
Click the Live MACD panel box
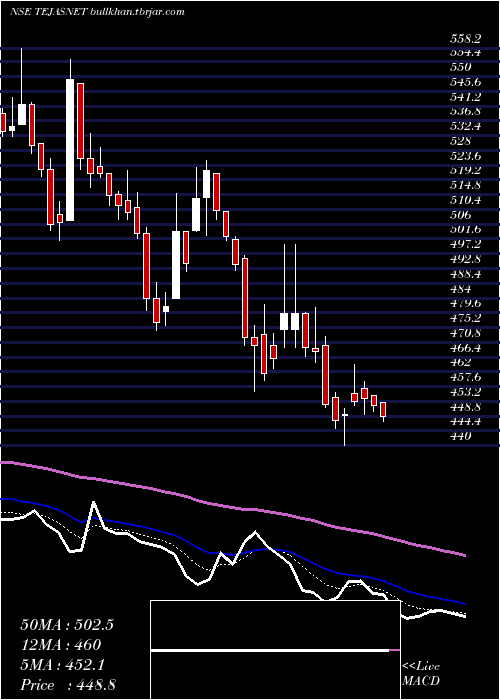(275, 650)
